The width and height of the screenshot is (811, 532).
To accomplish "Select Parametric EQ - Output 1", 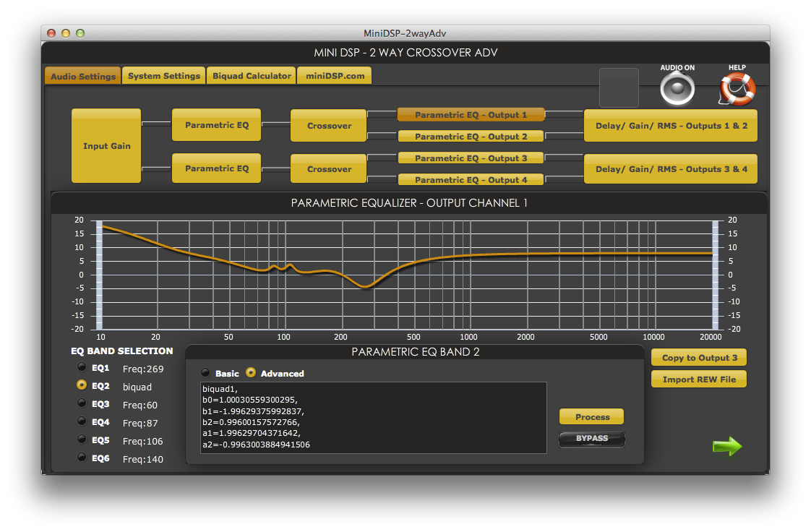I will (471, 115).
